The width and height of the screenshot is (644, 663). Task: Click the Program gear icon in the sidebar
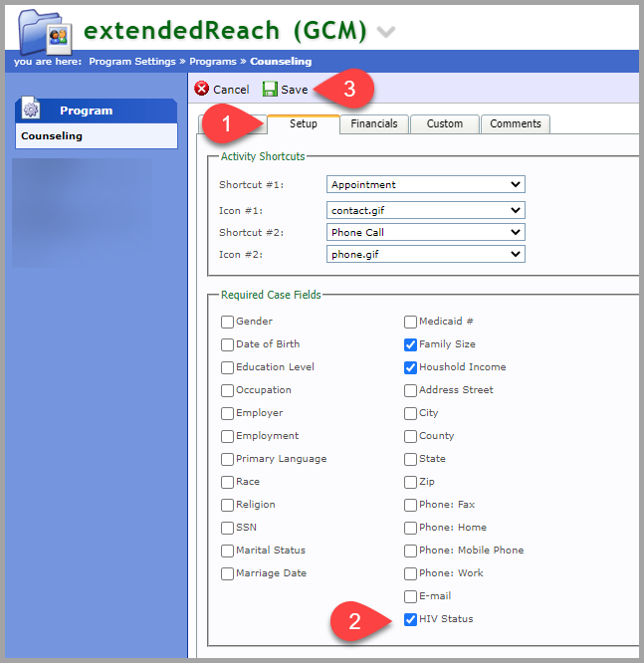(31, 110)
